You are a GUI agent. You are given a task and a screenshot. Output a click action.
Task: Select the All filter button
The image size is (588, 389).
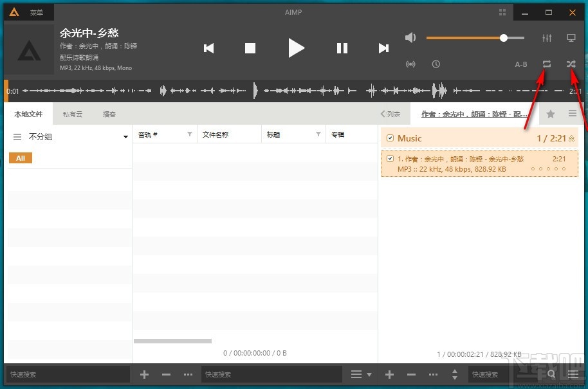point(20,158)
